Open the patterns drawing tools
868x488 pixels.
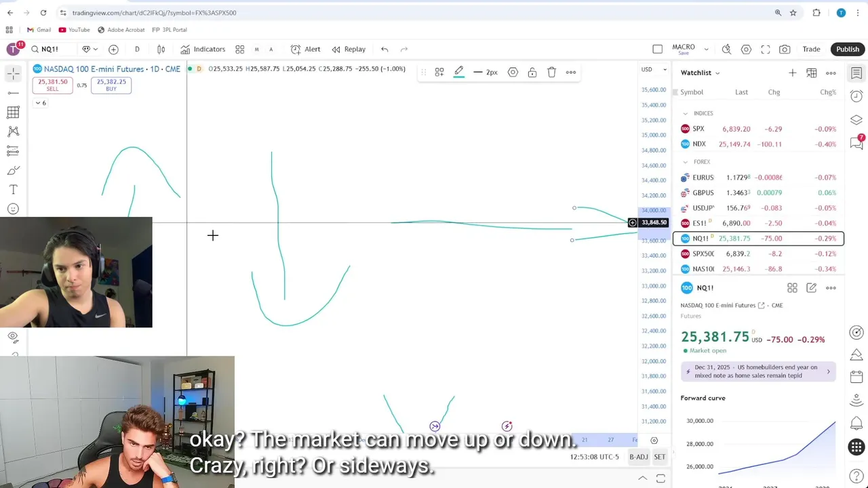coord(13,131)
